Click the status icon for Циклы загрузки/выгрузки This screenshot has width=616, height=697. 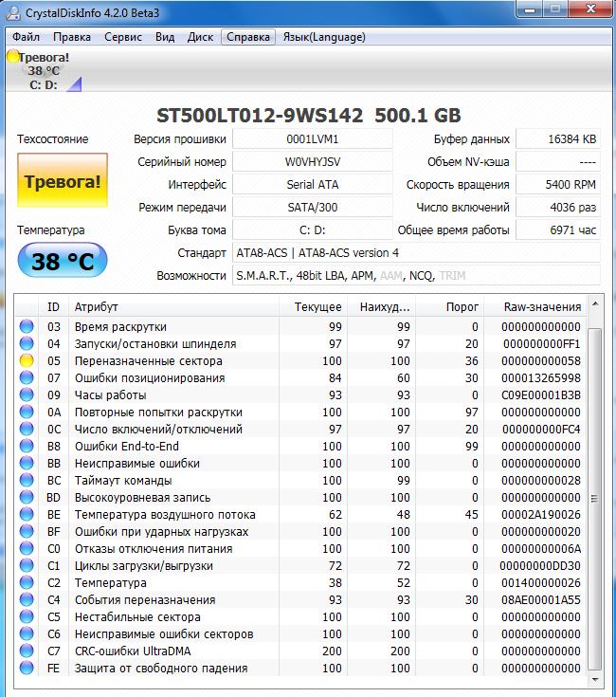[x=27, y=565]
